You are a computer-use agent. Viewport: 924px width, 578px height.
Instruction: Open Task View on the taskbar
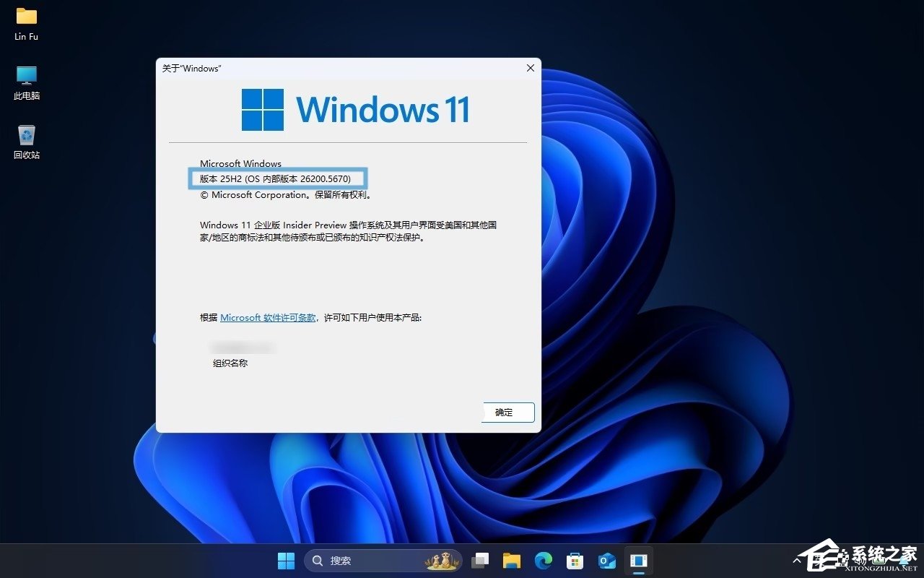coord(480,560)
